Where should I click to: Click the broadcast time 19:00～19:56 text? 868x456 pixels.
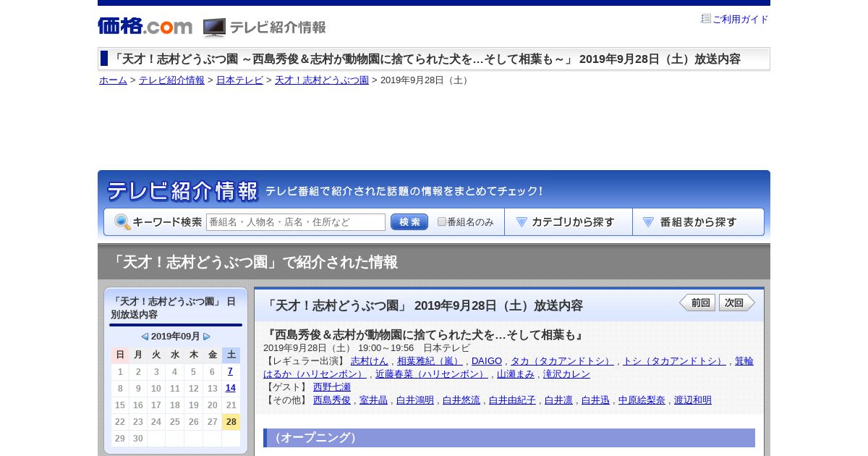(386, 348)
